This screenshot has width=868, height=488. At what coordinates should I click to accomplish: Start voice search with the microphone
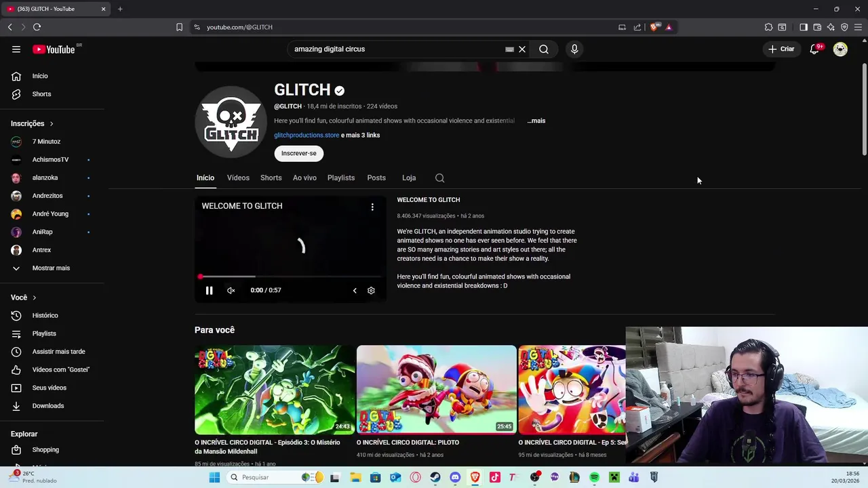[x=574, y=49]
